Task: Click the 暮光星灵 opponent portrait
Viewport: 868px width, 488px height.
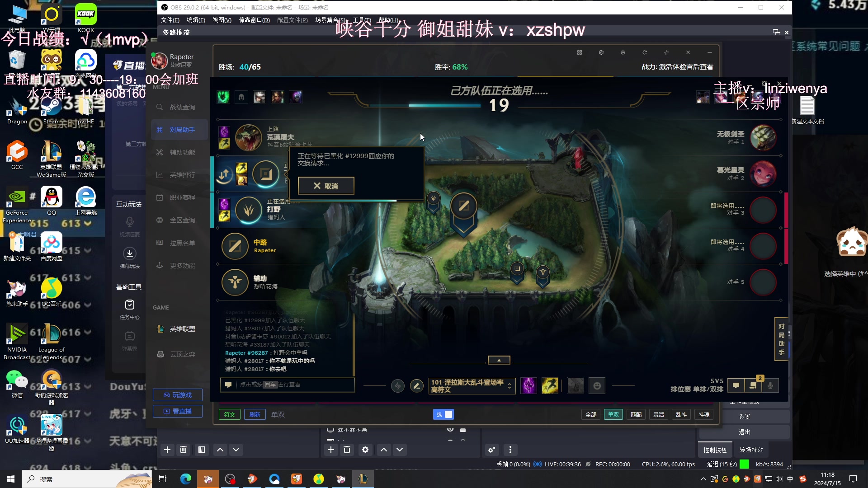Action: pyautogui.click(x=763, y=174)
